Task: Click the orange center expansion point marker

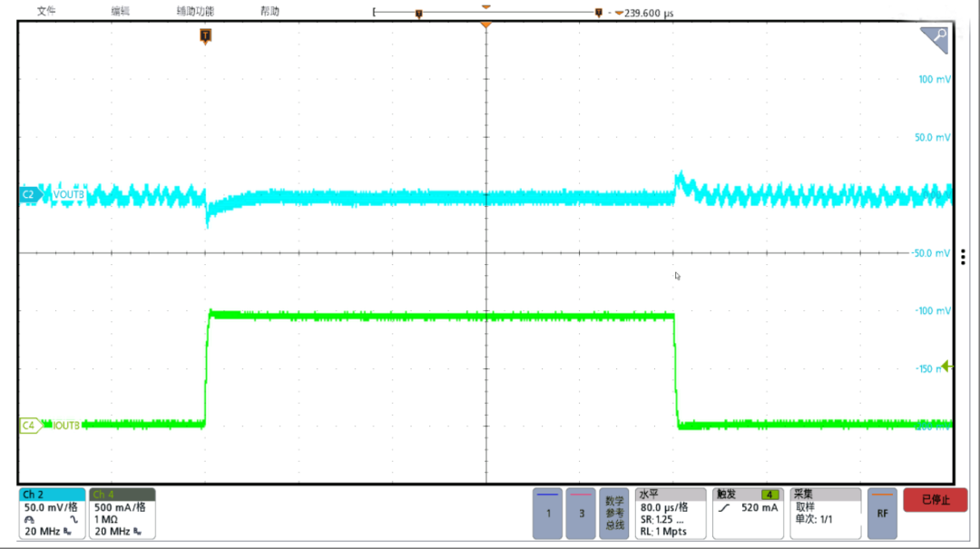Action: (x=485, y=25)
